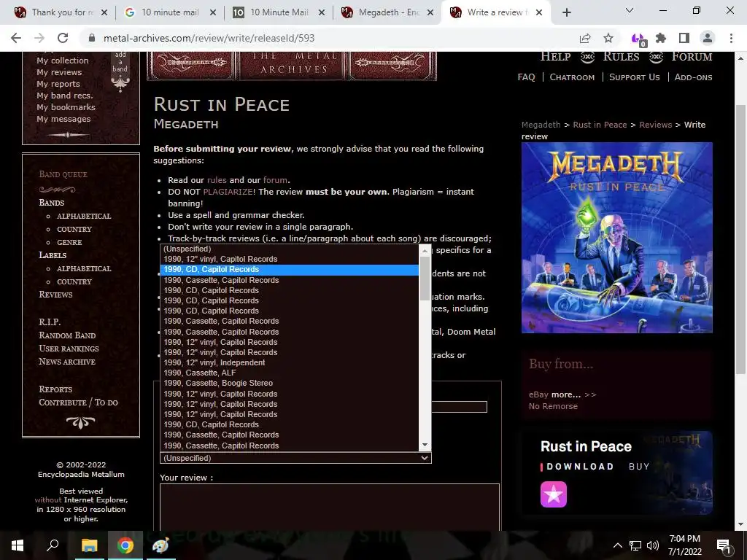Open the Forum link in header

[692, 57]
